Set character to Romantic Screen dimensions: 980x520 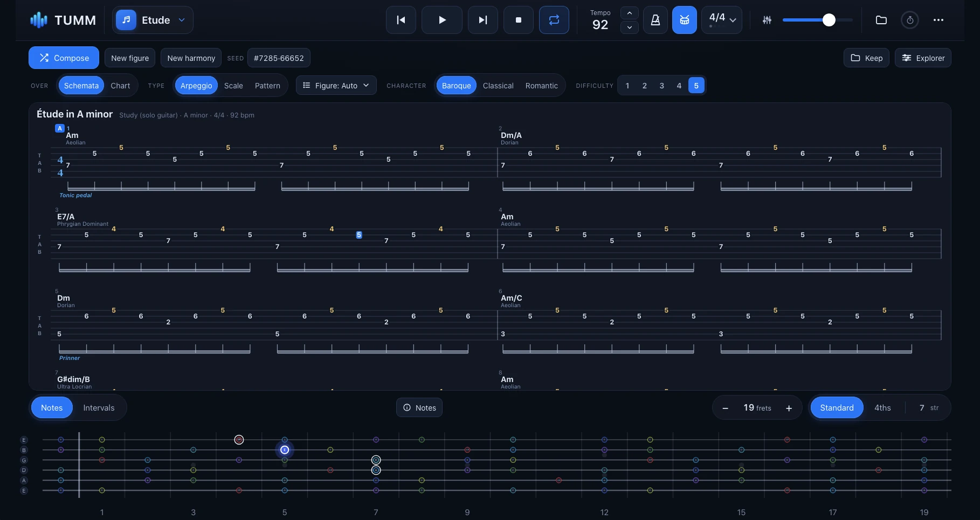pyautogui.click(x=541, y=85)
